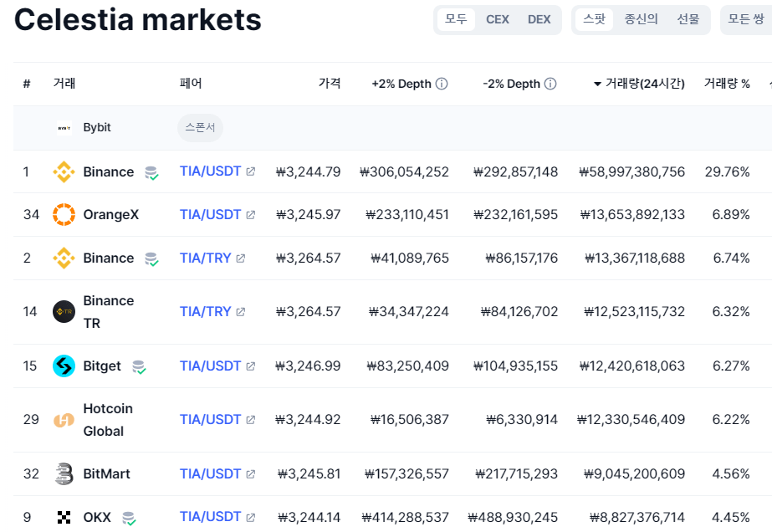The height and width of the screenshot is (532, 772).
Task: Click the Binance logo in the TIA/TRY row 2
Action: click(x=64, y=258)
